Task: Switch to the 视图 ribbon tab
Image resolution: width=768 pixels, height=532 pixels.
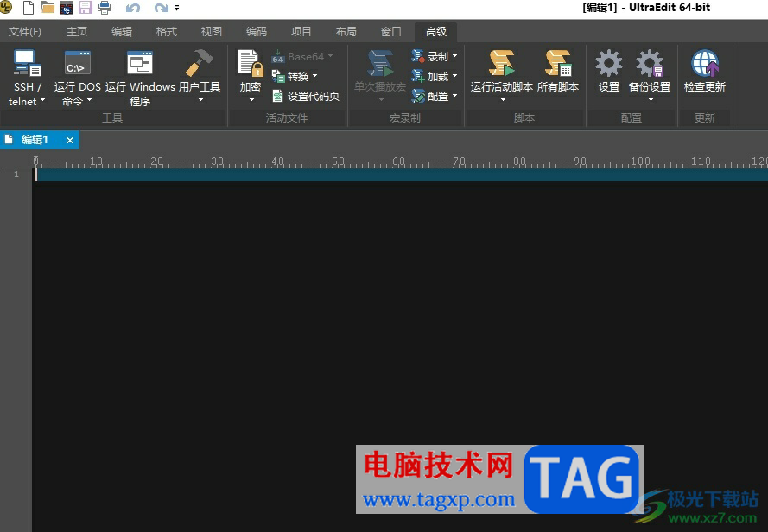Action: pyautogui.click(x=212, y=32)
